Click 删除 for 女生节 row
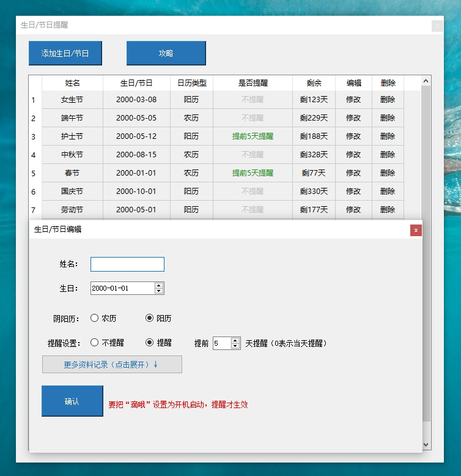The height and width of the screenshot is (476, 461). tap(388, 100)
